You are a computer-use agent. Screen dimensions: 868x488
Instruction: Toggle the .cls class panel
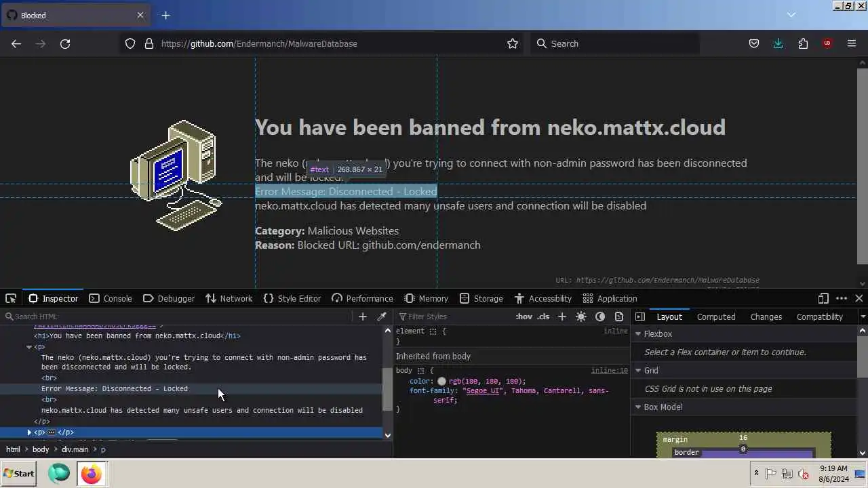(x=543, y=317)
